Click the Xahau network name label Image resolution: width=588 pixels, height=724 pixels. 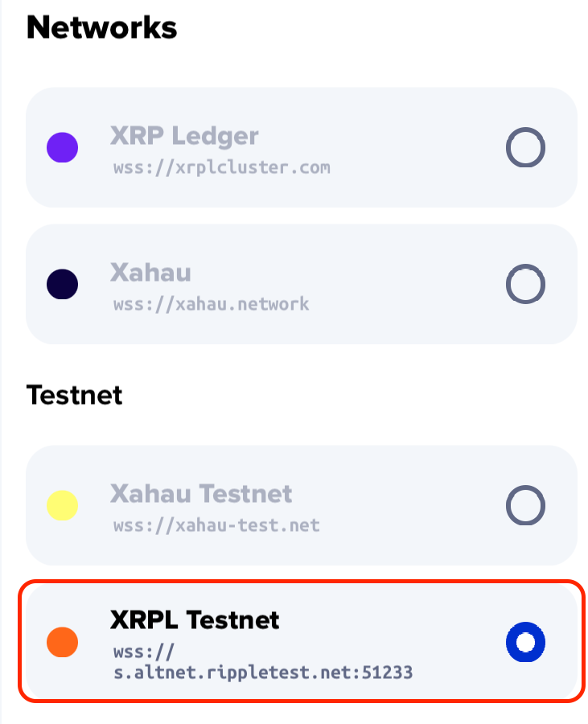click(x=150, y=272)
